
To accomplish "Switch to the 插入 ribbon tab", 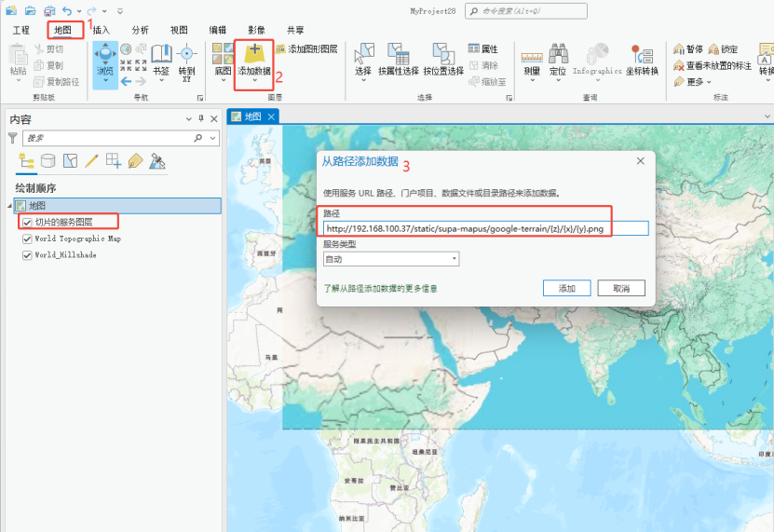I will coord(101,30).
